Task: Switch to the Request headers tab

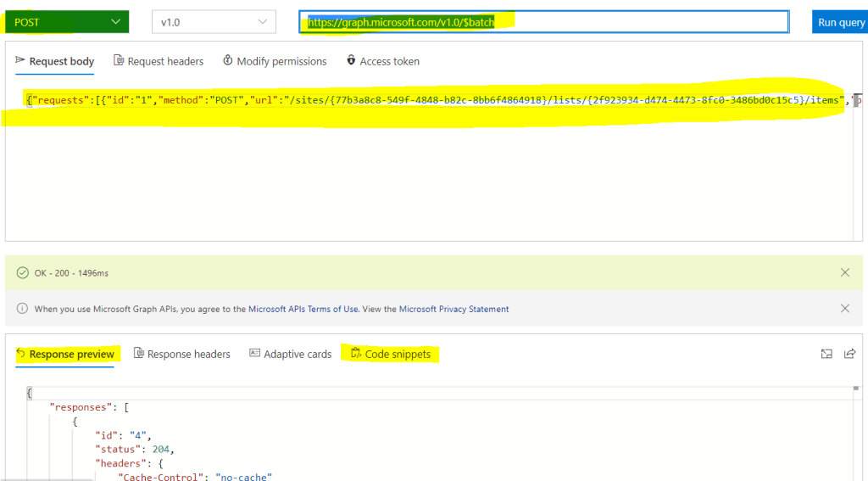Action: pos(159,61)
